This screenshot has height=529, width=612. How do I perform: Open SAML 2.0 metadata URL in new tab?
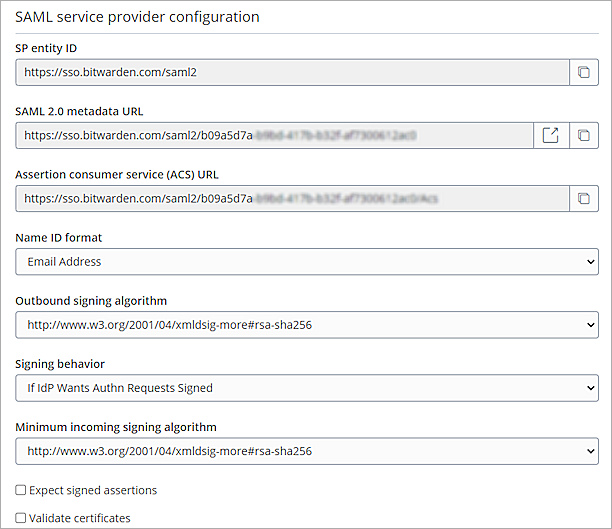click(x=551, y=135)
